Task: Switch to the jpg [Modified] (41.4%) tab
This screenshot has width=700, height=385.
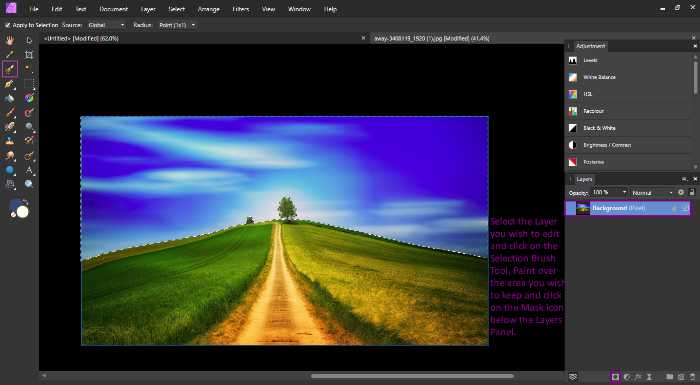Action: tap(431, 39)
